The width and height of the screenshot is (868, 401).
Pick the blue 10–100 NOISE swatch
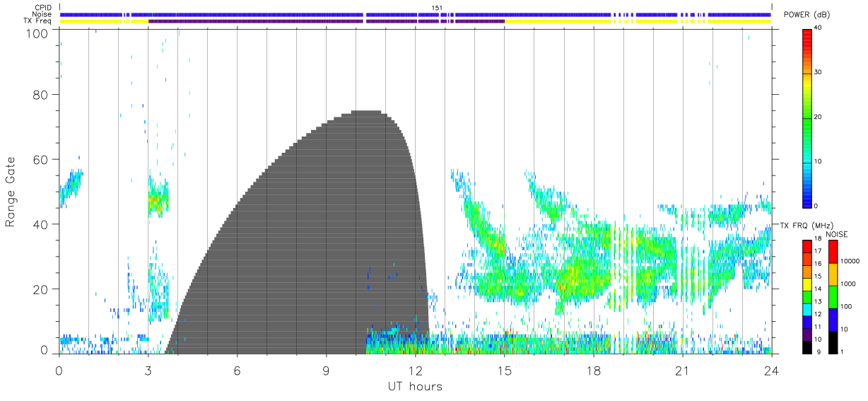[x=833, y=319]
